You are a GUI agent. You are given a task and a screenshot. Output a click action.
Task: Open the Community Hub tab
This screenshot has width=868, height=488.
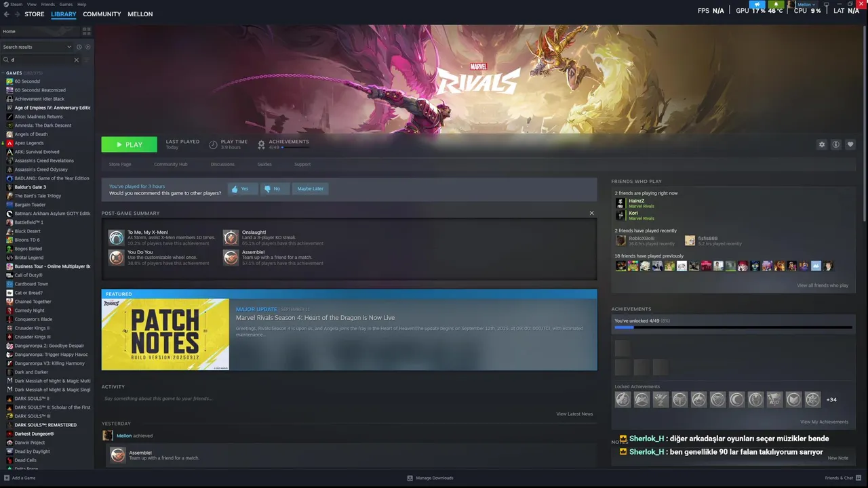point(171,164)
